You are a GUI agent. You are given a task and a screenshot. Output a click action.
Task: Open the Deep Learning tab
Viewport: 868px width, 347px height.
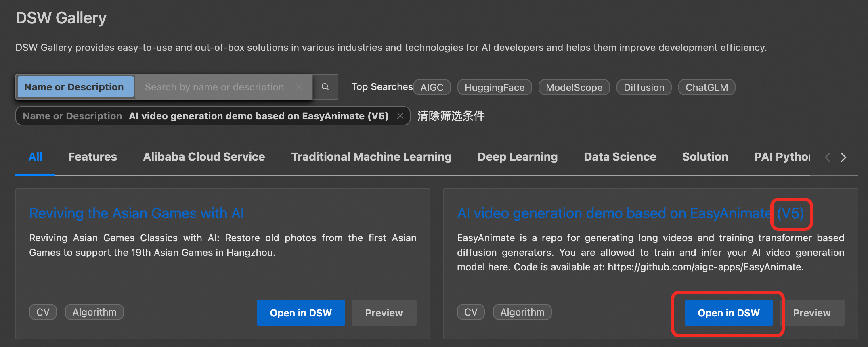coord(518,157)
